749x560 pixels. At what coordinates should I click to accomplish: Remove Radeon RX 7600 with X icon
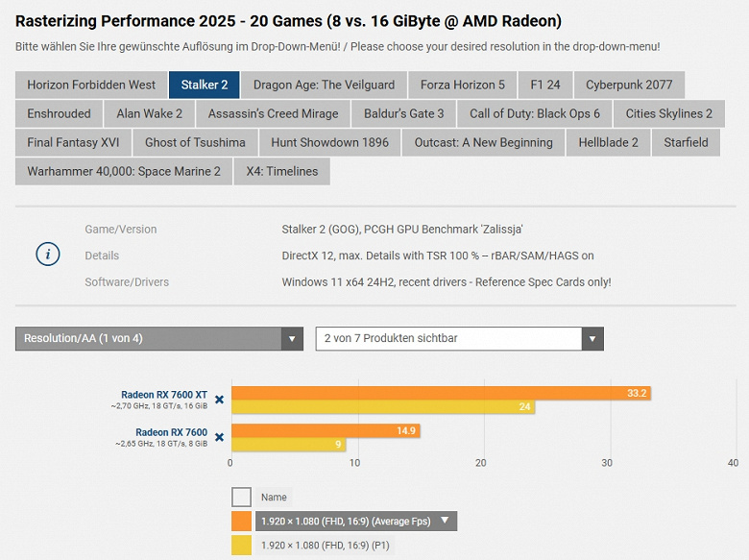pos(219,437)
